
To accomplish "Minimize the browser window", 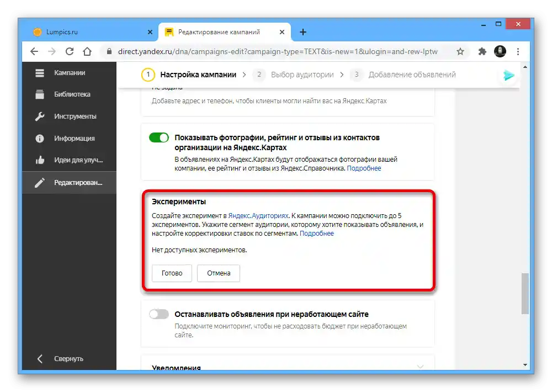I will click(484, 25).
